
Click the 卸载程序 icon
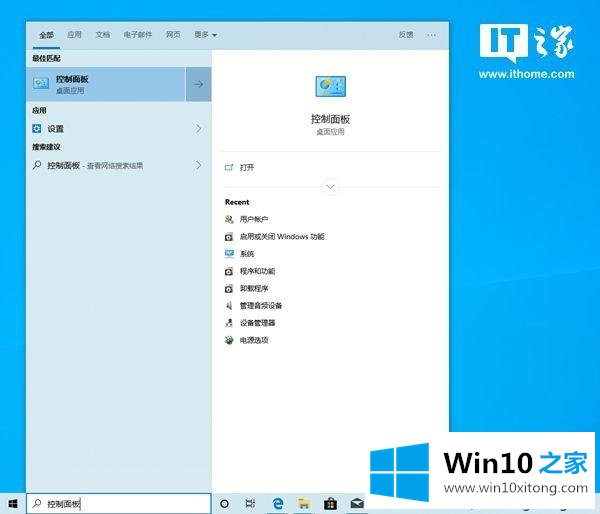click(229, 288)
